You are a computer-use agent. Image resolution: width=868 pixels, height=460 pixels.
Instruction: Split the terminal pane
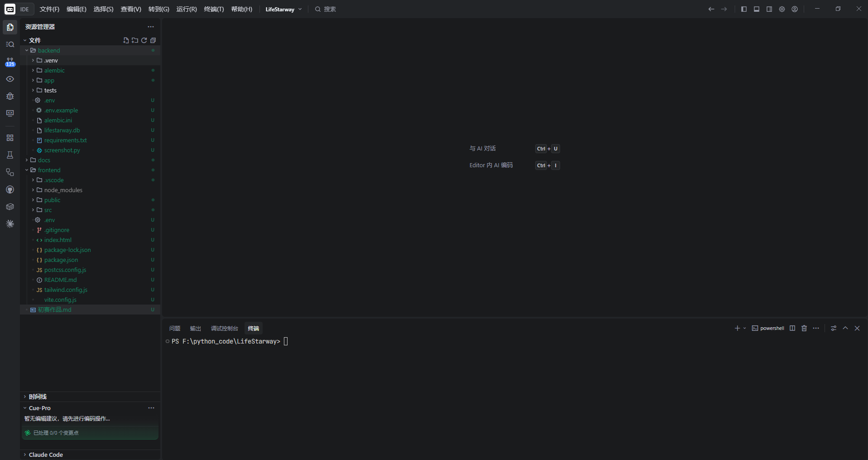point(792,328)
